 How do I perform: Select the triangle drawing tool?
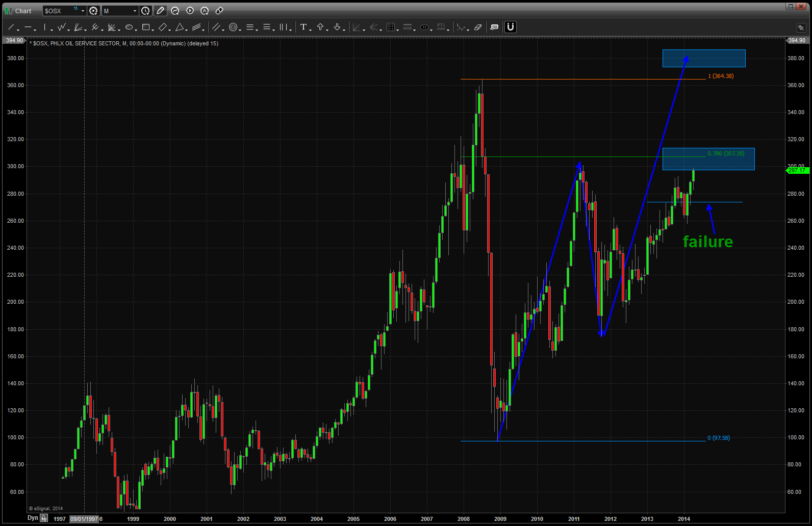click(x=180, y=27)
